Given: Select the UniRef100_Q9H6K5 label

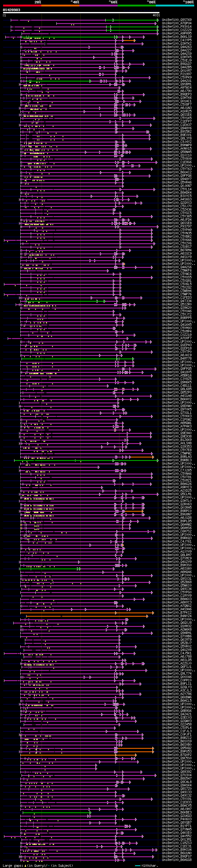Looking at the screenshot, I should 177,382.
